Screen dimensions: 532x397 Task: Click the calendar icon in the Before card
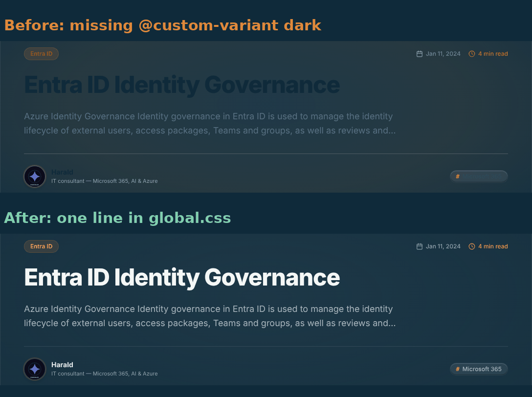click(x=420, y=54)
